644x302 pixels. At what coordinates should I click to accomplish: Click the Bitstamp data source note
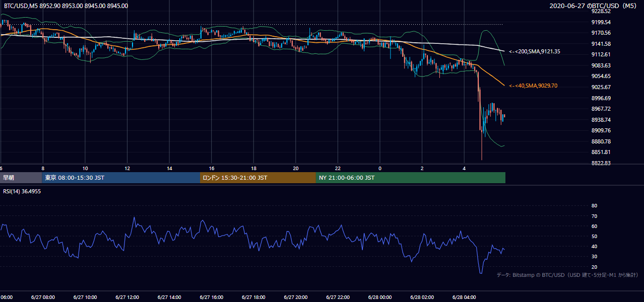(x=567, y=275)
